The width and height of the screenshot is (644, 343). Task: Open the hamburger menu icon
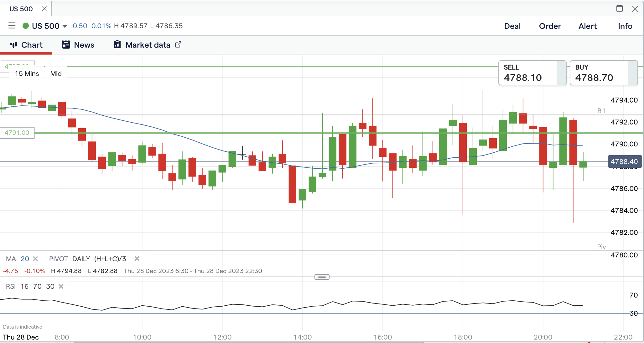(12, 26)
